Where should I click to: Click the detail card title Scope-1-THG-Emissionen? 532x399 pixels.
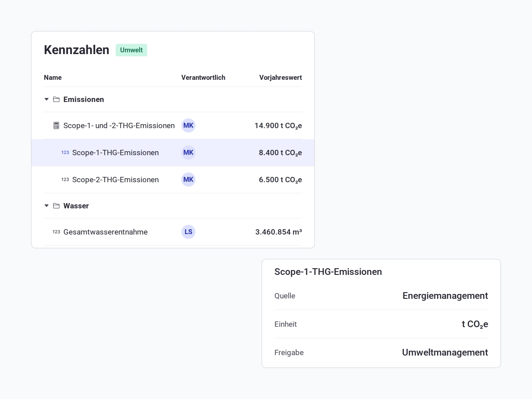tap(328, 272)
